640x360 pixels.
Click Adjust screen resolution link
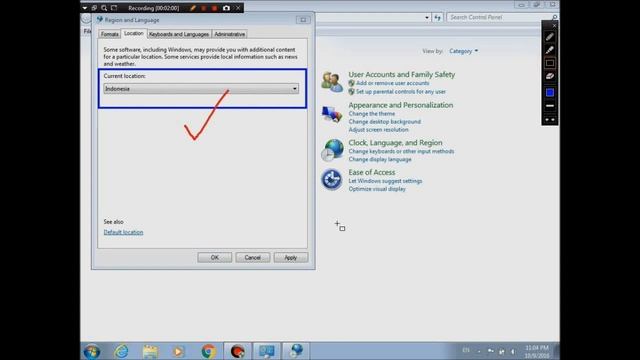pos(378,130)
